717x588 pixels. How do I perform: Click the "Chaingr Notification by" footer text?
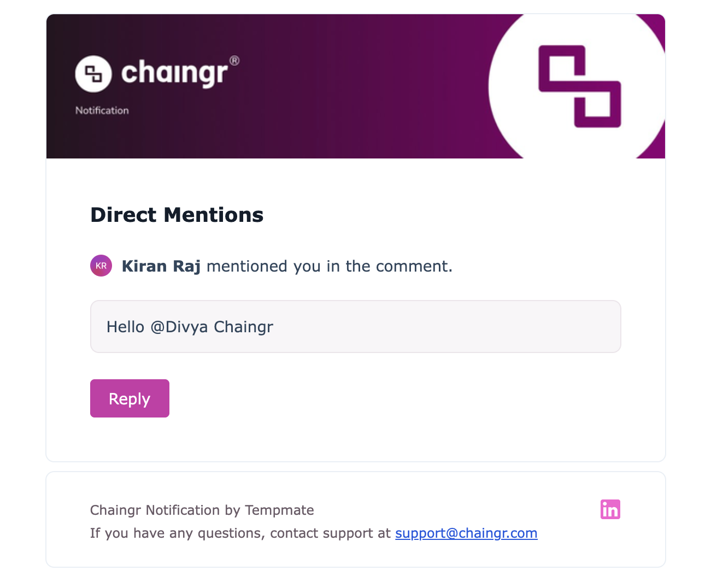point(165,510)
